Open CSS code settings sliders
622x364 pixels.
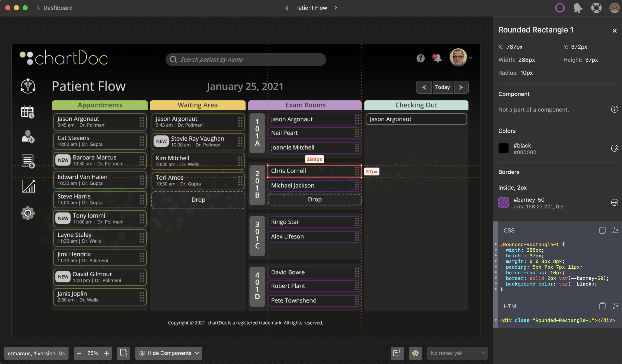pos(615,230)
